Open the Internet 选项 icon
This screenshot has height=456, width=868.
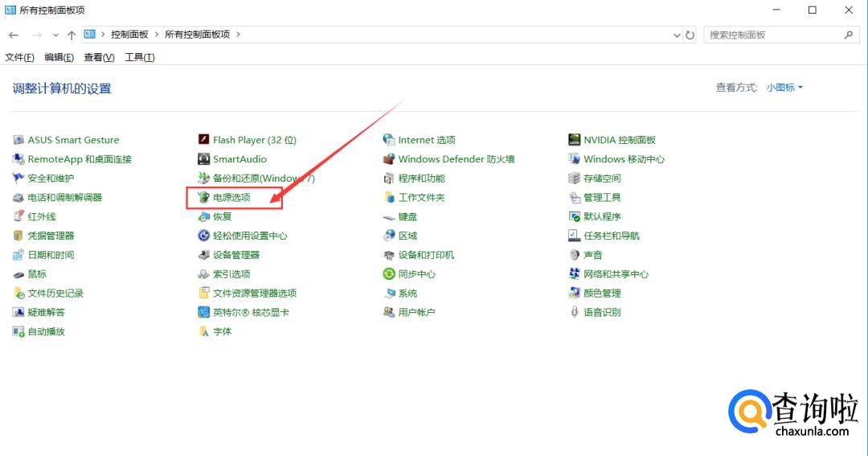click(x=389, y=140)
